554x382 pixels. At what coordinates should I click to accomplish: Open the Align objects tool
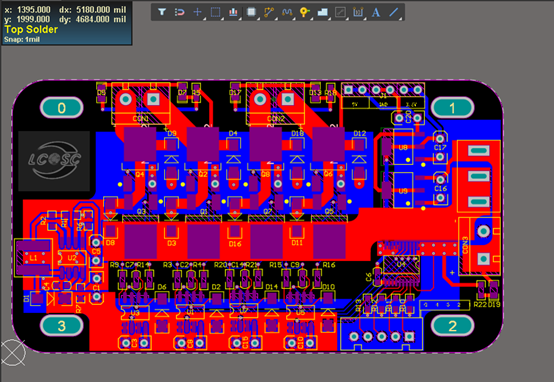point(233,12)
